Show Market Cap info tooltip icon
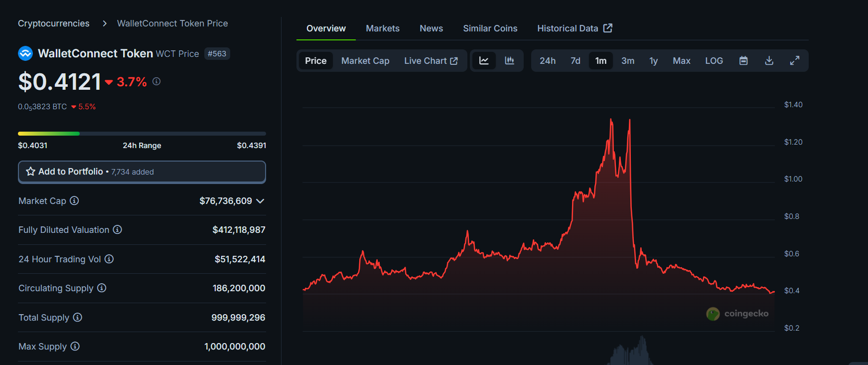 pos(74,200)
